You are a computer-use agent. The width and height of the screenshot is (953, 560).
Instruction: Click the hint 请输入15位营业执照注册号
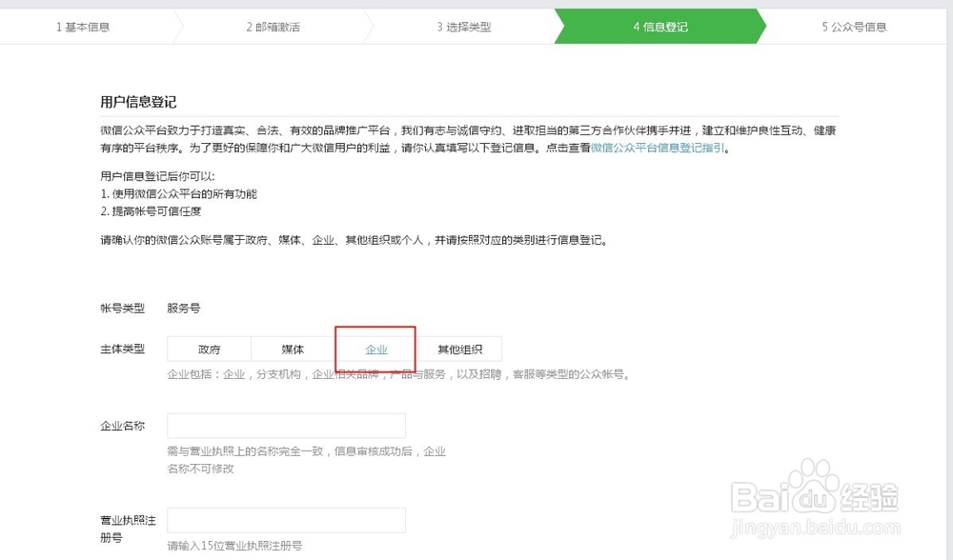click(234, 546)
